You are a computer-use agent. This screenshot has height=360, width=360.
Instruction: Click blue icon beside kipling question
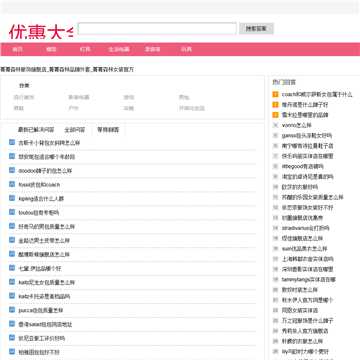(x=12, y=198)
